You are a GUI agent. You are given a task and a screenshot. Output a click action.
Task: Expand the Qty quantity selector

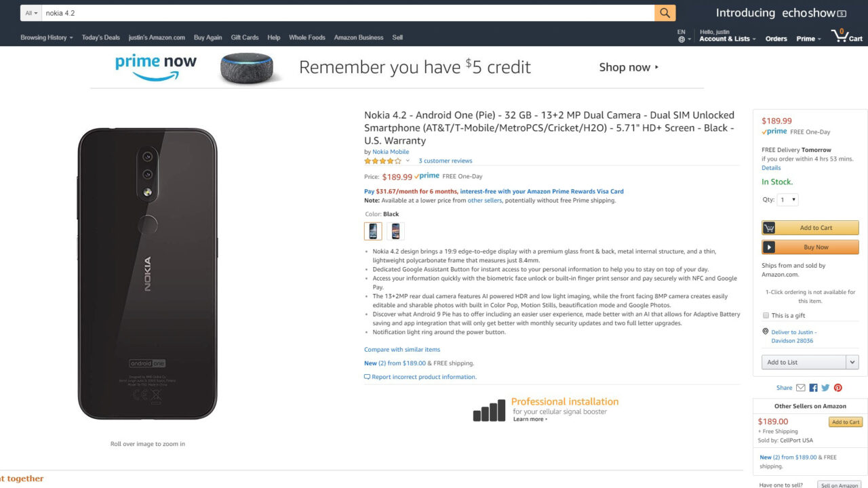pos(786,199)
